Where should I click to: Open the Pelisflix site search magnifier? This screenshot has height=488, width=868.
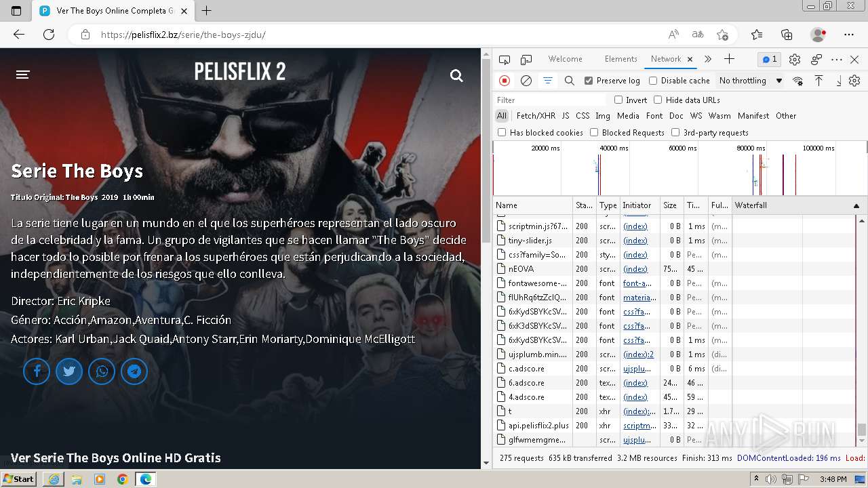pos(456,75)
